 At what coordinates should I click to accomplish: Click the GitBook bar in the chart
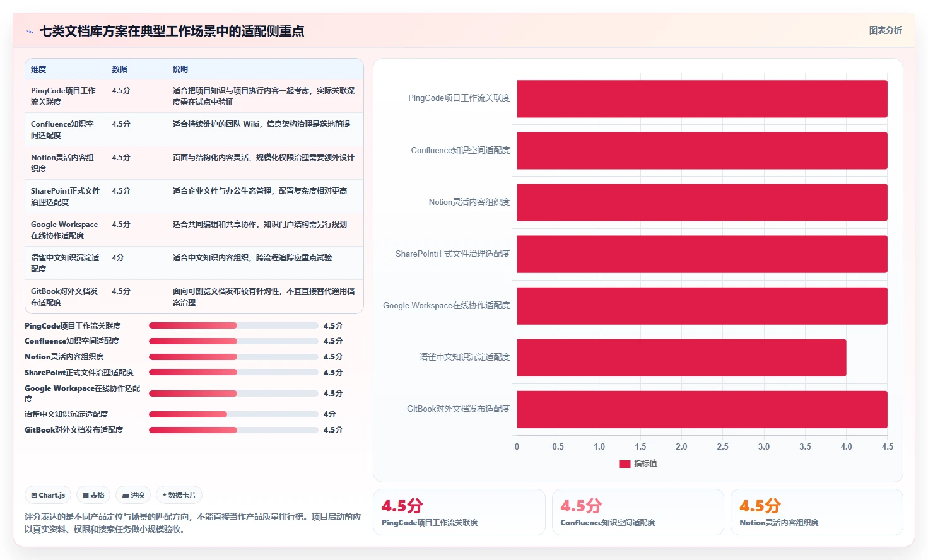(702, 409)
